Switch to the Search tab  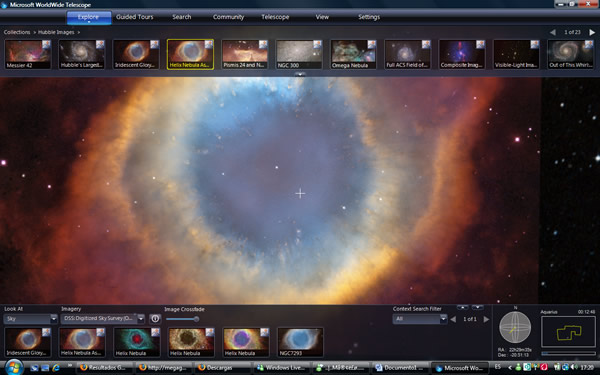pos(182,17)
